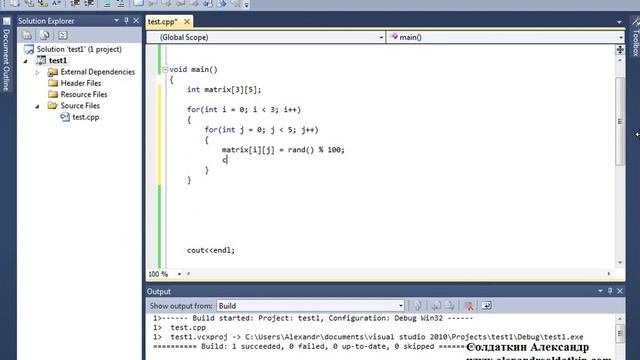Collapse the Source Files folder arrow
Image resolution: width=640 pixels, height=360 pixels.
(37, 106)
